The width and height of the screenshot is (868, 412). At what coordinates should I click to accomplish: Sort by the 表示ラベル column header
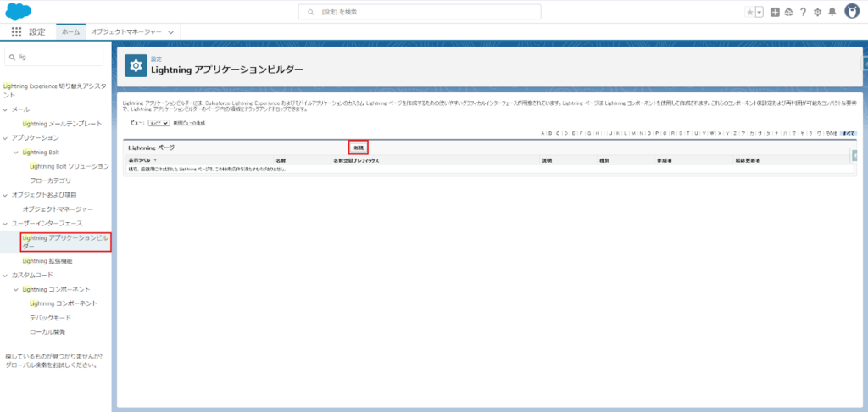point(141,160)
